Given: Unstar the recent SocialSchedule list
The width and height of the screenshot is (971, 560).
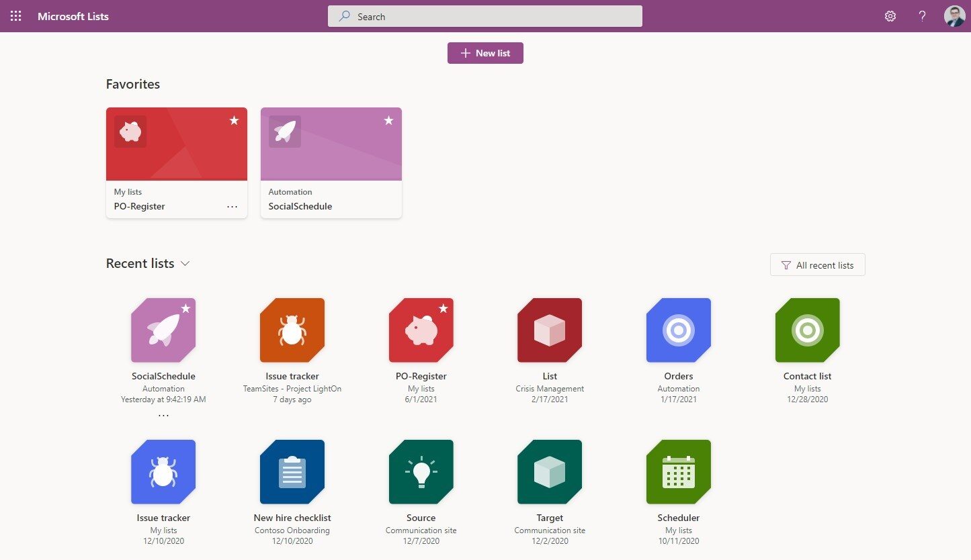Looking at the screenshot, I should (x=187, y=309).
